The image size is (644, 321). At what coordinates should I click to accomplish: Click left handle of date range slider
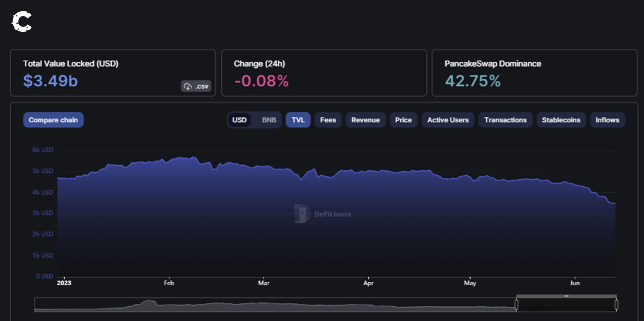coord(516,305)
